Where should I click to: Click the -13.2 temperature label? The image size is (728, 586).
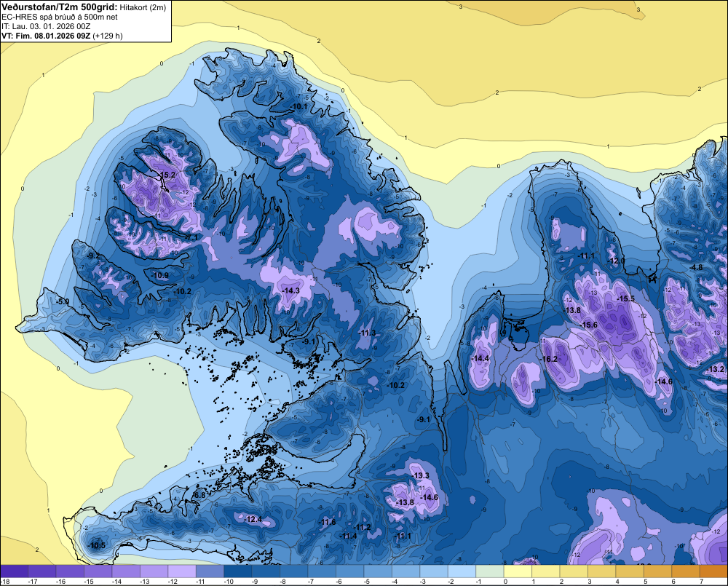click(x=716, y=369)
